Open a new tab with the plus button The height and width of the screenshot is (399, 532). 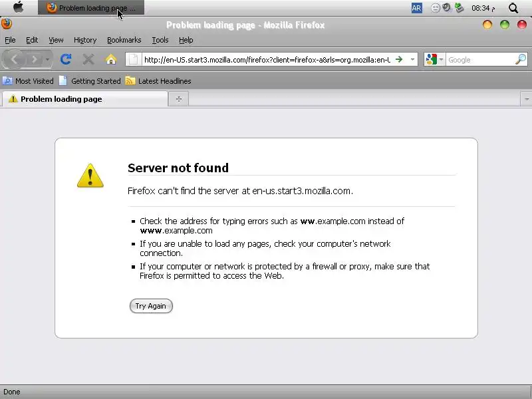179,99
